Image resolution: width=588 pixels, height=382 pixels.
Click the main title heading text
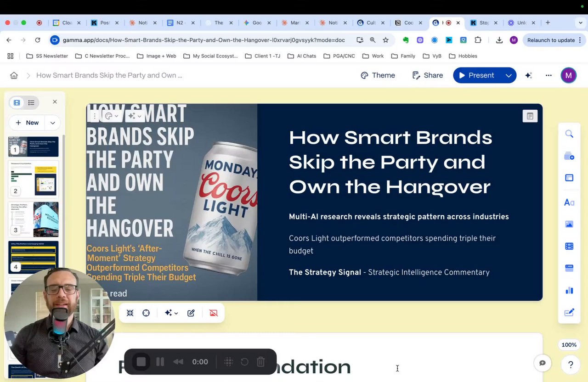pyautogui.click(x=390, y=162)
